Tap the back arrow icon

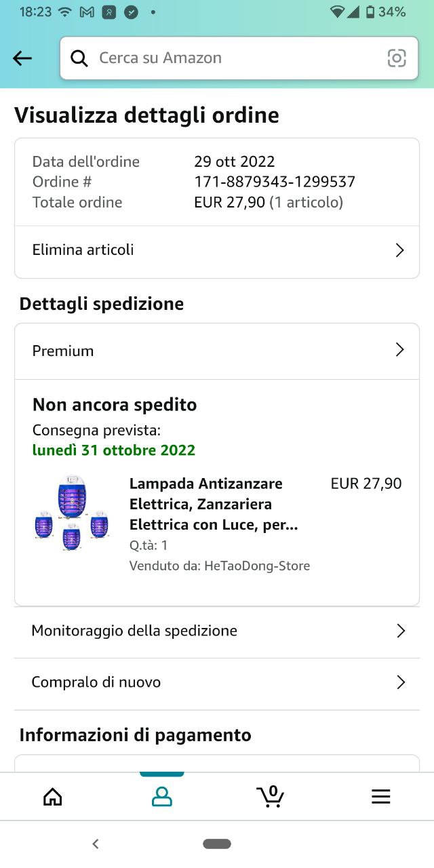tap(22, 58)
